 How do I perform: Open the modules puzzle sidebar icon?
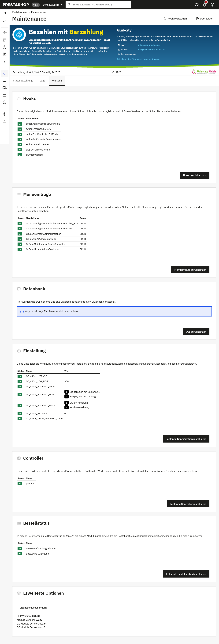[4, 73]
